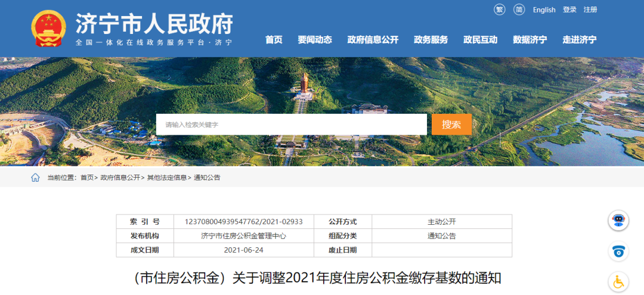Switch to Simplified Chinese (简) icon
Viewport: 644px width, 295px height.
519,10
